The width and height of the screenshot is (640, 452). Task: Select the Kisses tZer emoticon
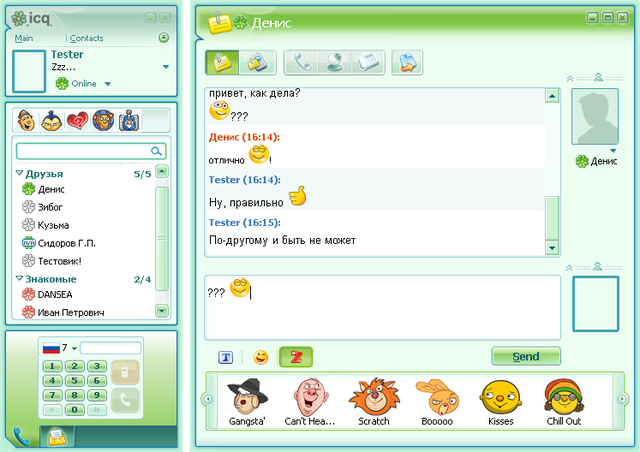[x=500, y=401]
